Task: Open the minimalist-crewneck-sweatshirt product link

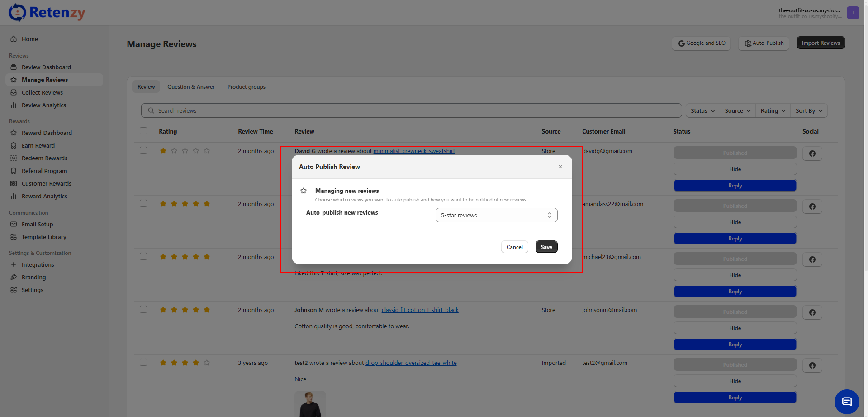Action: [x=414, y=151]
